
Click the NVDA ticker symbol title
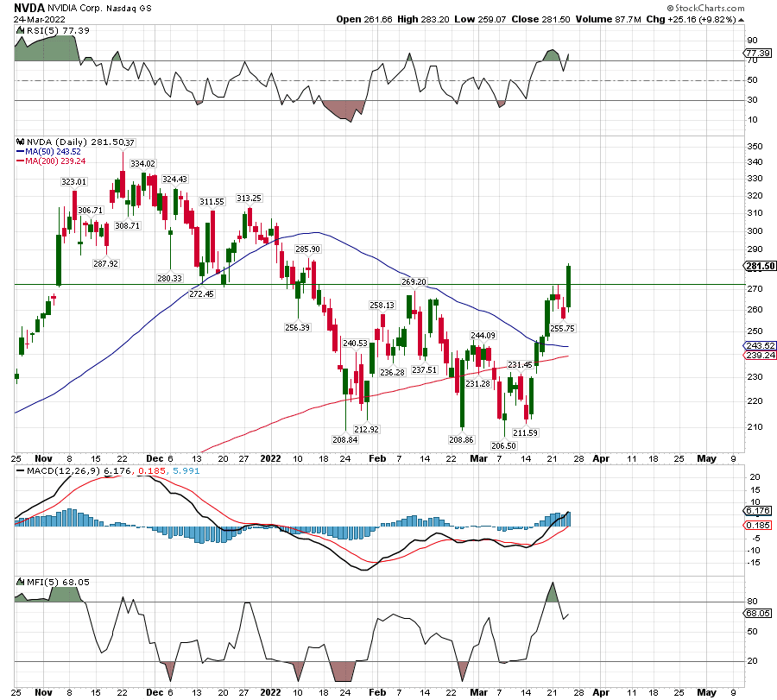click(x=29, y=8)
